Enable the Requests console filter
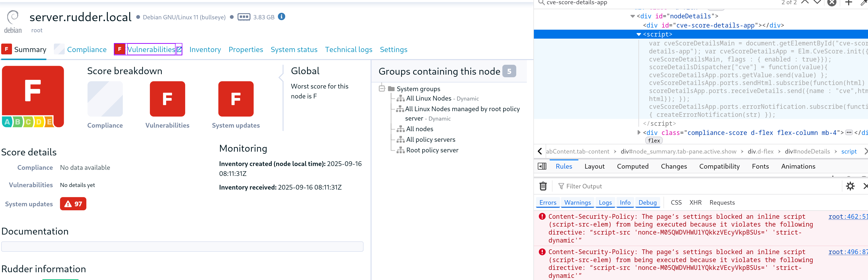 click(x=722, y=203)
